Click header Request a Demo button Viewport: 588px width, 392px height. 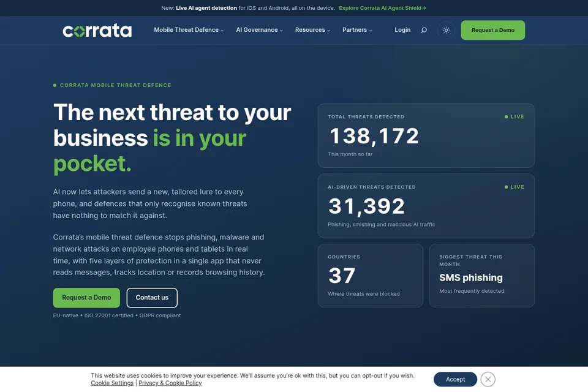click(x=492, y=30)
